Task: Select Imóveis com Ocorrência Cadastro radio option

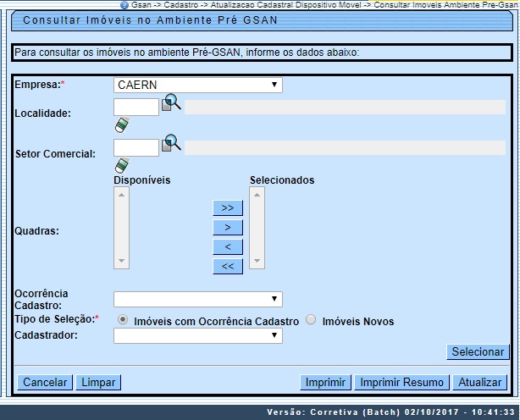Action: point(124,320)
